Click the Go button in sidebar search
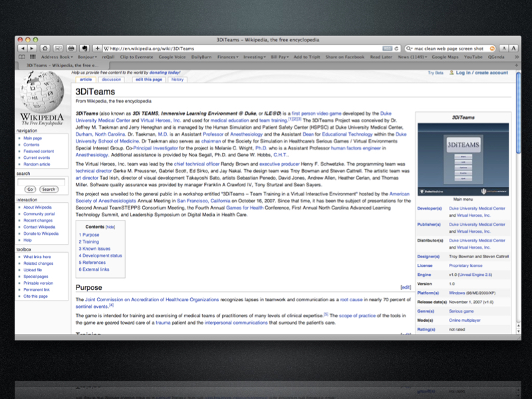The height and width of the screenshot is (399, 532). coord(30,190)
